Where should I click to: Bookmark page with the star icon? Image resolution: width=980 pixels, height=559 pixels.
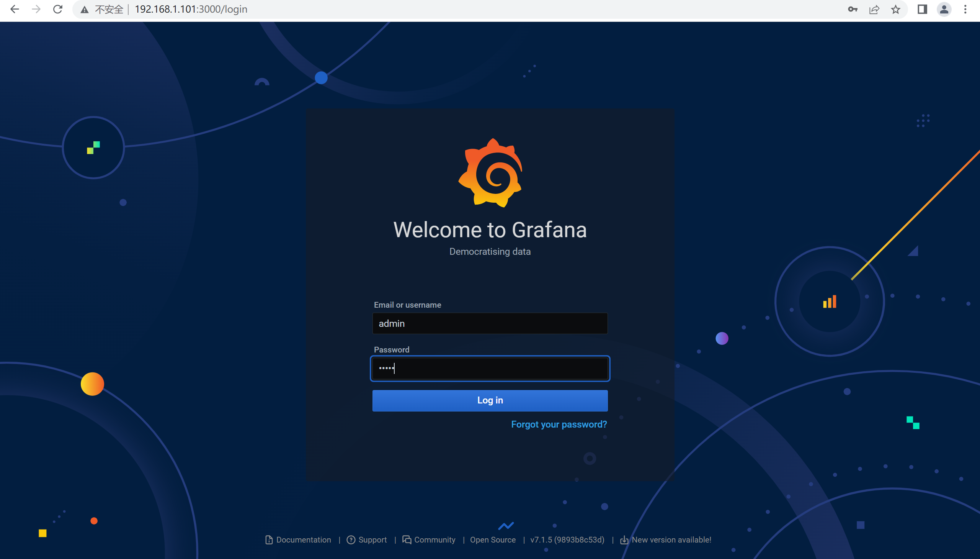point(896,9)
